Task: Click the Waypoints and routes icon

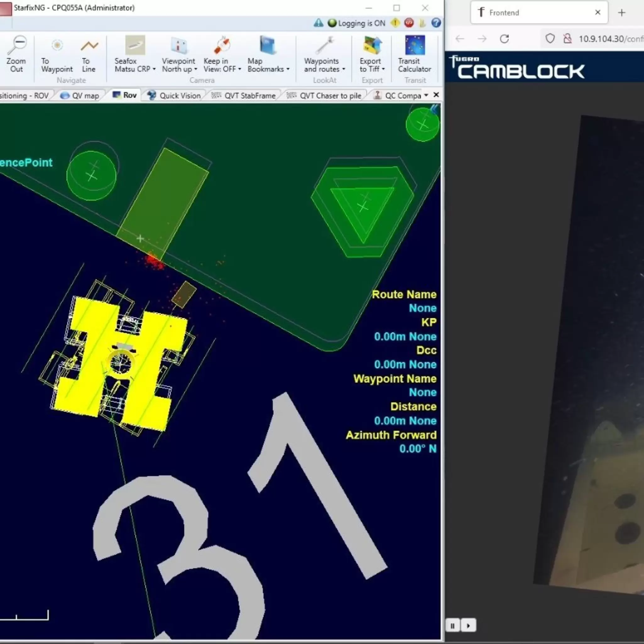Action: [x=324, y=45]
